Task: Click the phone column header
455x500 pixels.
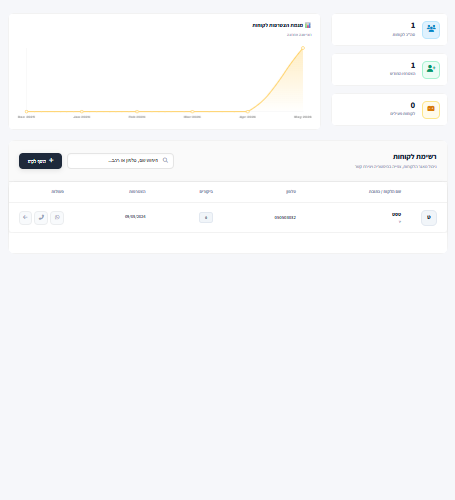Action: pyautogui.click(x=291, y=192)
